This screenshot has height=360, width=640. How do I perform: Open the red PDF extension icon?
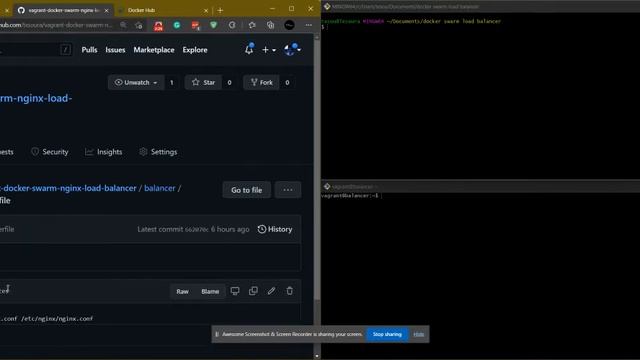click(x=158, y=26)
